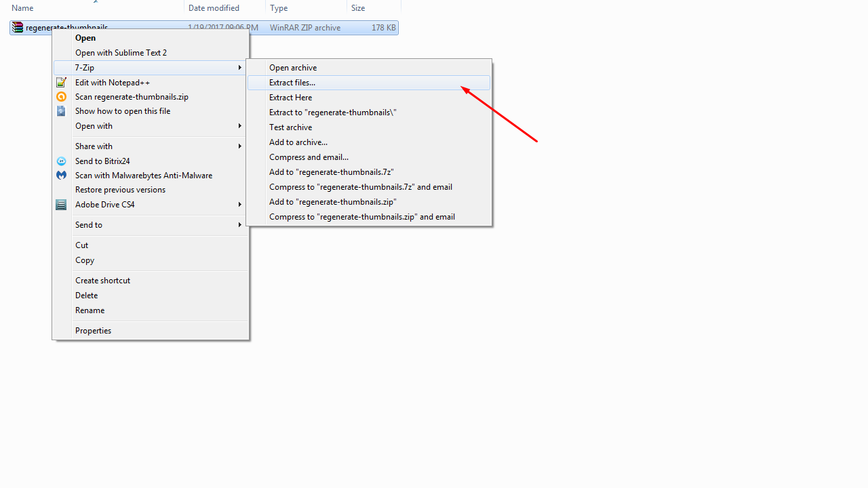
Task: Click the Malwarebytes icon in context menu
Action: 61,176
